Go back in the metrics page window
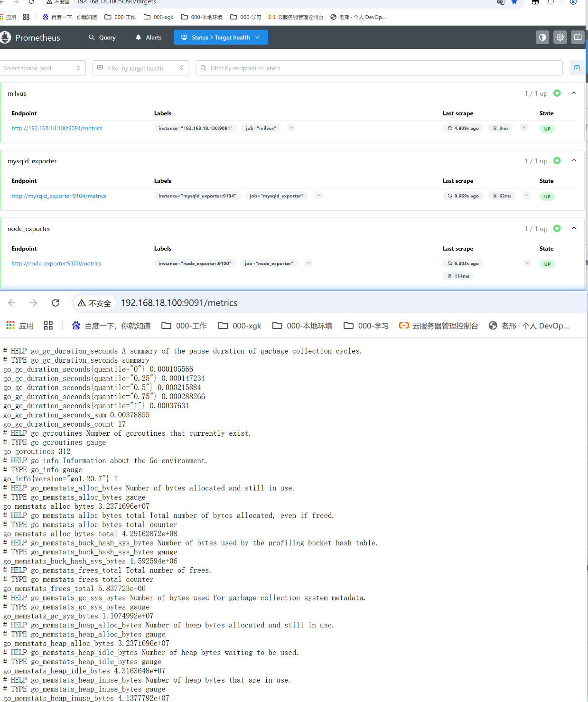The height and width of the screenshot is (702, 588). click(x=12, y=303)
